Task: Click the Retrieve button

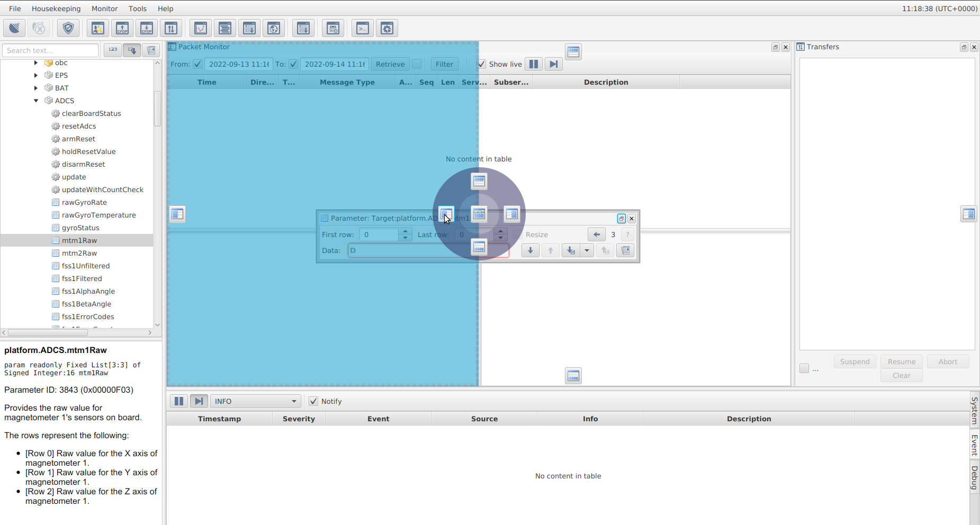Action: pyautogui.click(x=390, y=64)
